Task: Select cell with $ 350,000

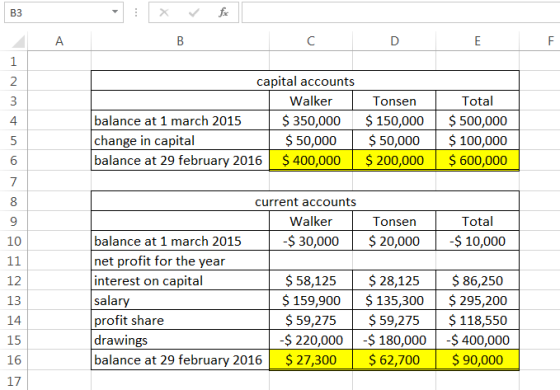Action: coord(311,121)
